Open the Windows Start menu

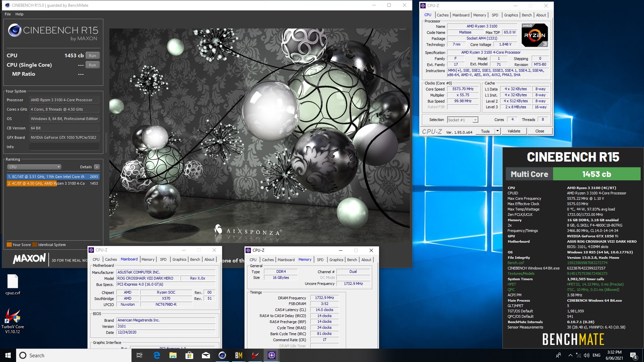point(8,355)
